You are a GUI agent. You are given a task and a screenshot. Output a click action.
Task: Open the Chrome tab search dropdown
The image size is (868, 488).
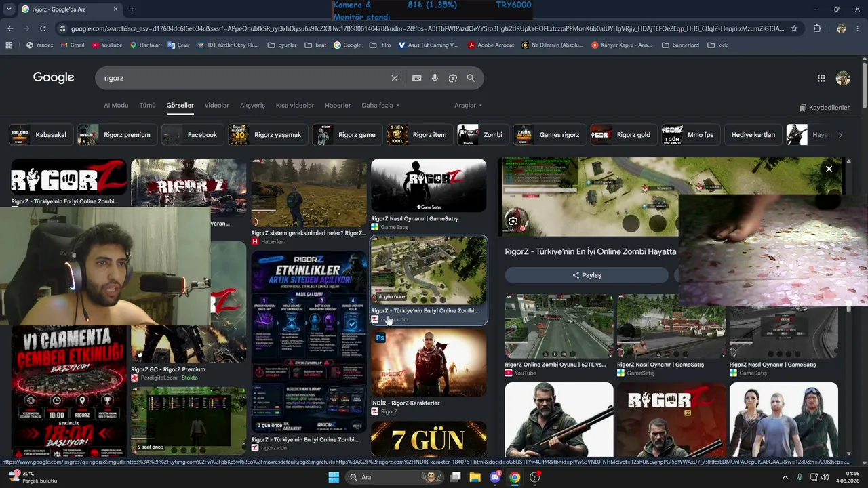(x=9, y=9)
